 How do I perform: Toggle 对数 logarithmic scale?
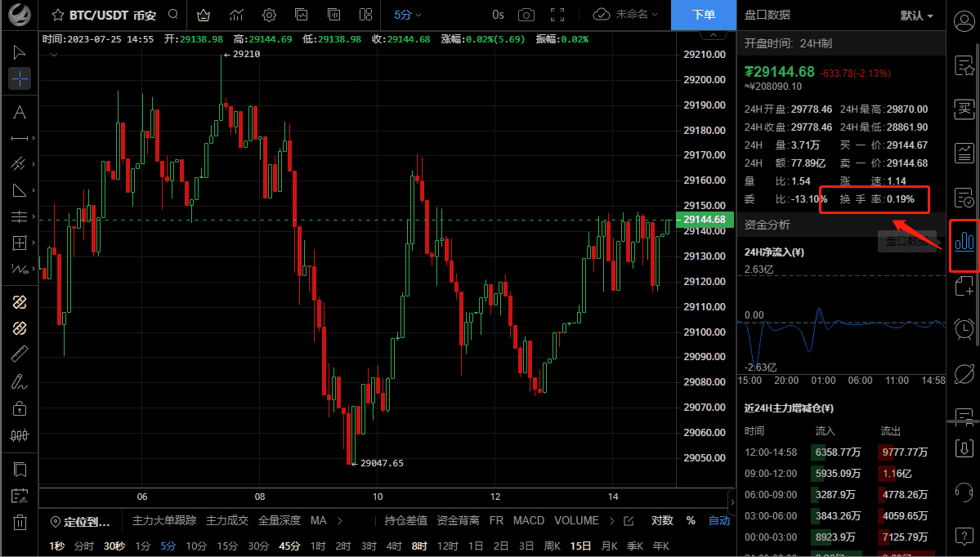663,521
